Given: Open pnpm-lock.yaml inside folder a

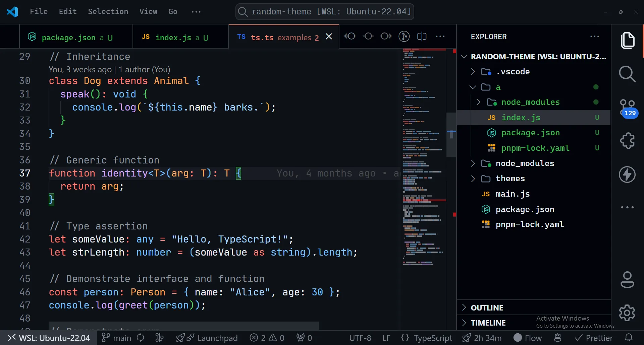Looking at the screenshot, I should point(534,148).
